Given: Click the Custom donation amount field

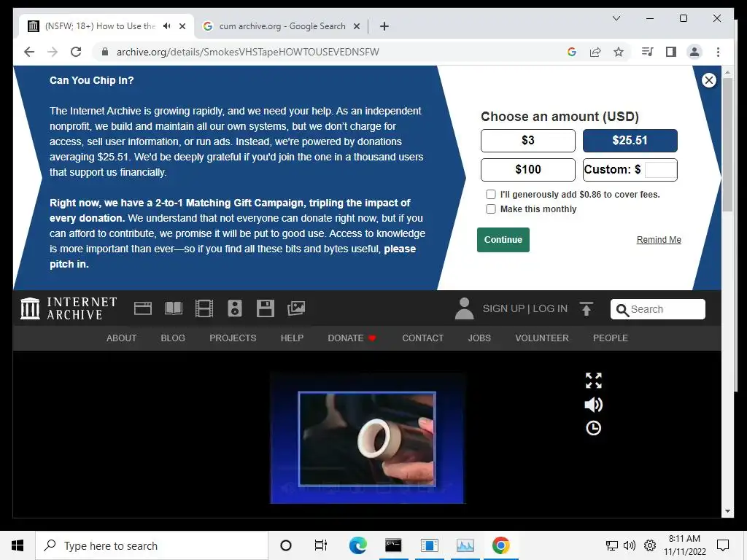Looking at the screenshot, I should [659, 169].
